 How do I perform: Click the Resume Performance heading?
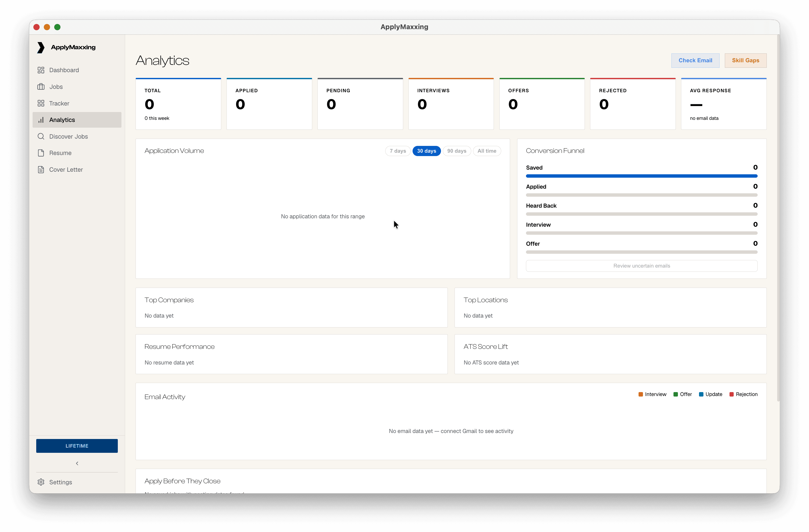pyautogui.click(x=180, y=347)
